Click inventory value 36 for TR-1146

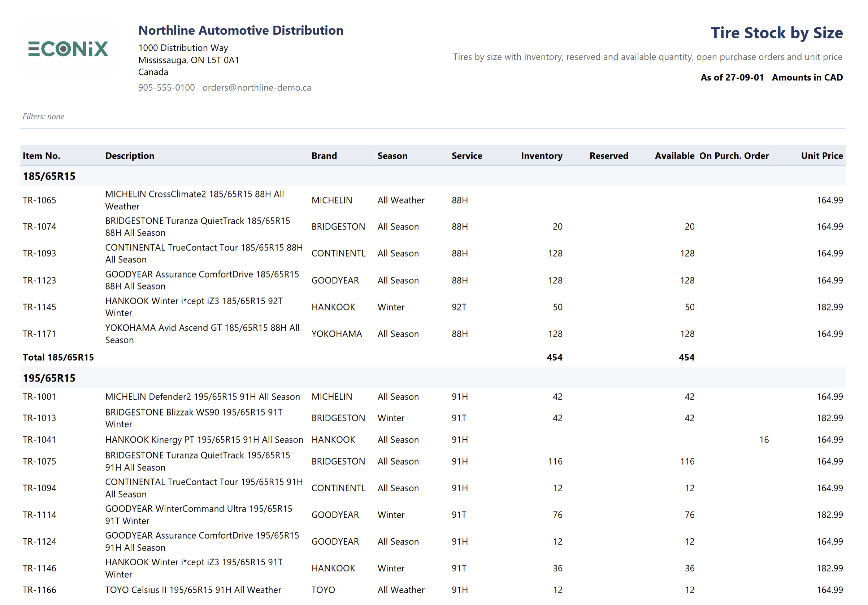(x=557, y=568)
